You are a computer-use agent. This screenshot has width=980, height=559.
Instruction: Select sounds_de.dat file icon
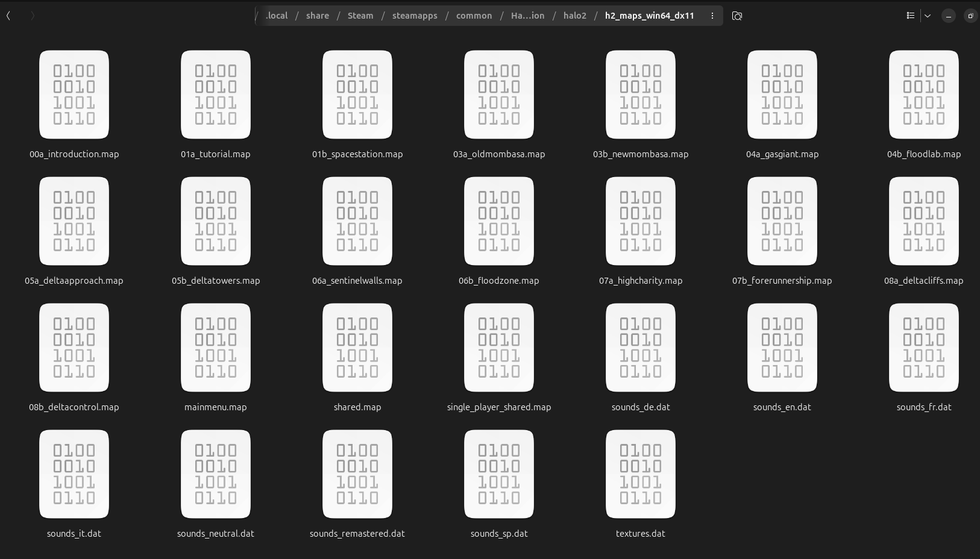tap(641, 348)
